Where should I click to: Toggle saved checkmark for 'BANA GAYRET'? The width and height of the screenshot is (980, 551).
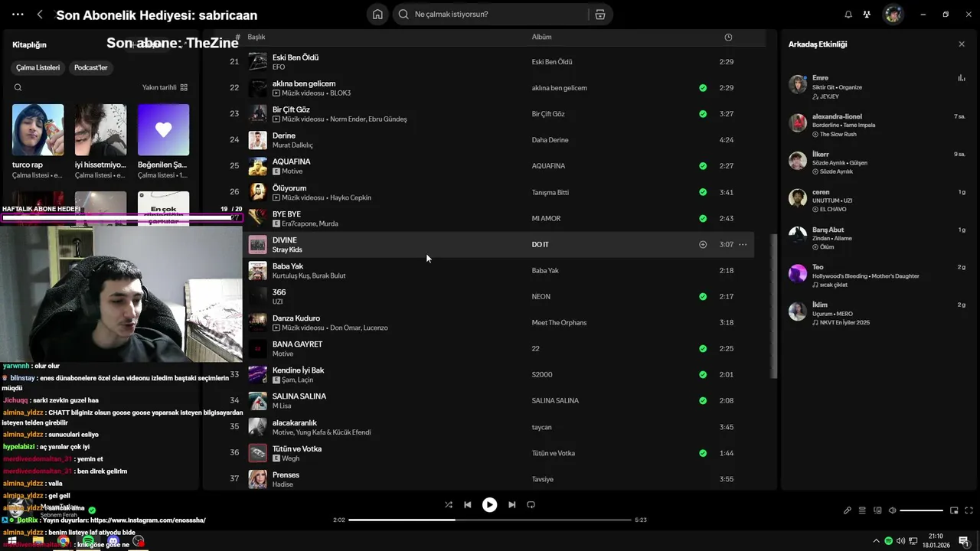[x=703, y=348]
